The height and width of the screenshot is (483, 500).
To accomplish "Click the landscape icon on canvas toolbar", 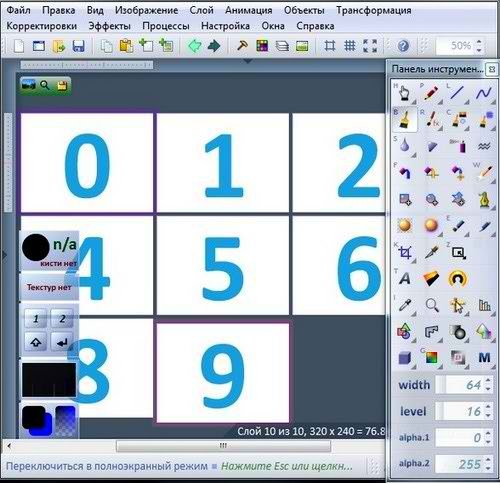I will [x=28, y=86].
